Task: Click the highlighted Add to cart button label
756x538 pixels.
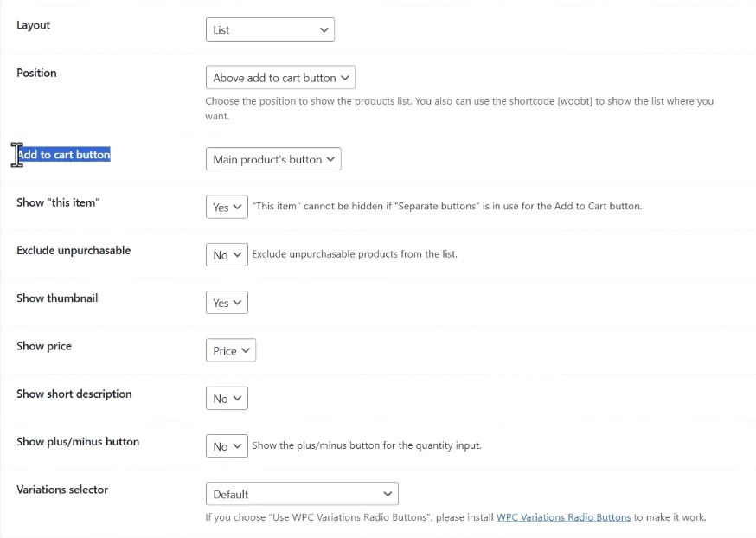Action: coord(64,154)
